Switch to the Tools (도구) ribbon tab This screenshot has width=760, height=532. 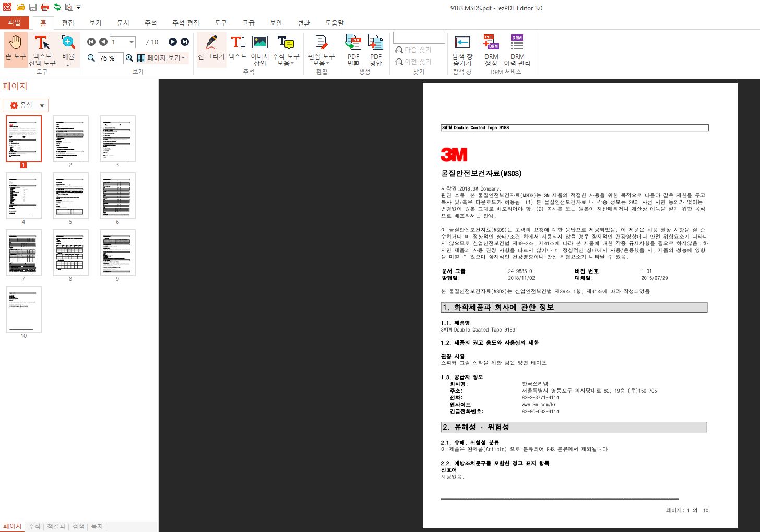tap(221, 23)
